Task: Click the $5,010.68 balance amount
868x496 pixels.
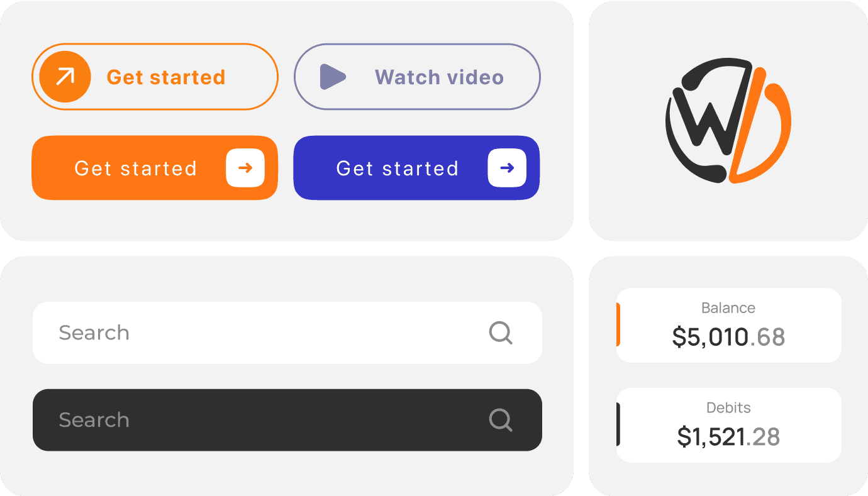Action: (x=728, y=337)
